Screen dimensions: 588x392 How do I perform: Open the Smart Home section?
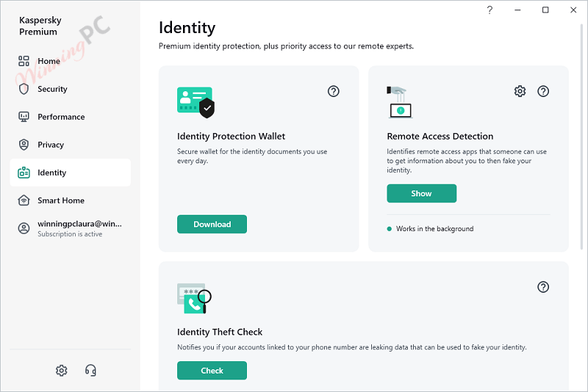pyautogui.click(x=70, y=200)
